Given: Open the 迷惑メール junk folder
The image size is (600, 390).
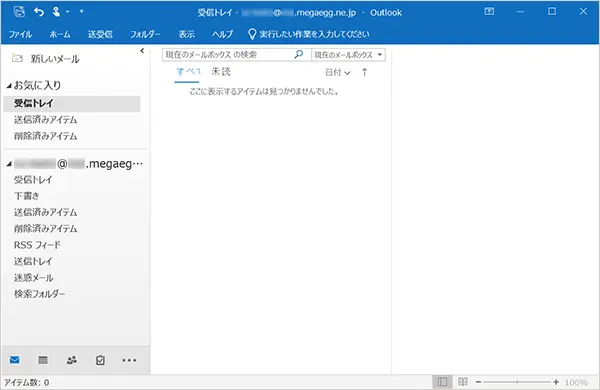Looking at the screenshot, I should 34,278.
